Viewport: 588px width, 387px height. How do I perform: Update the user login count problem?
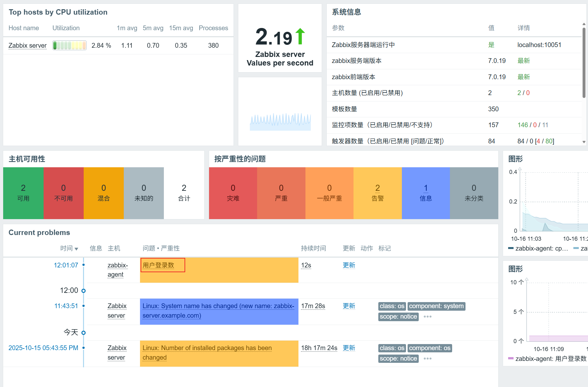349,265
